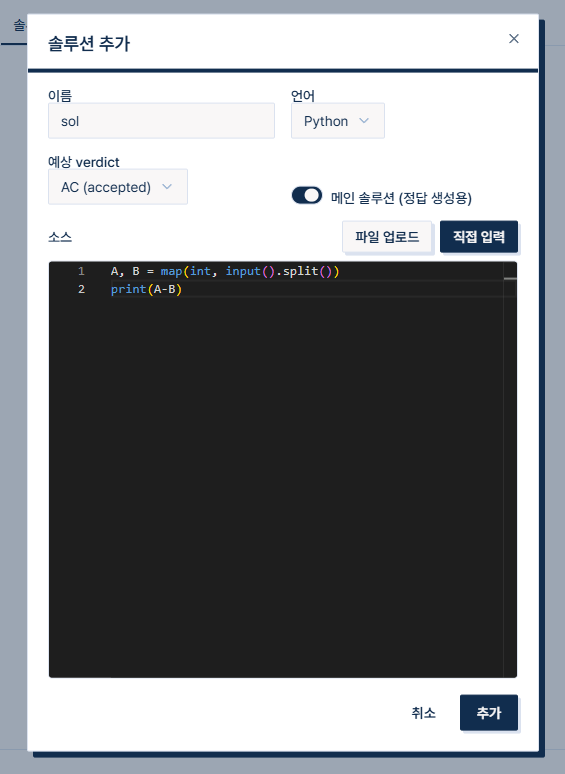Click line number 1 in the editor gutter

(x=81, y=271)
